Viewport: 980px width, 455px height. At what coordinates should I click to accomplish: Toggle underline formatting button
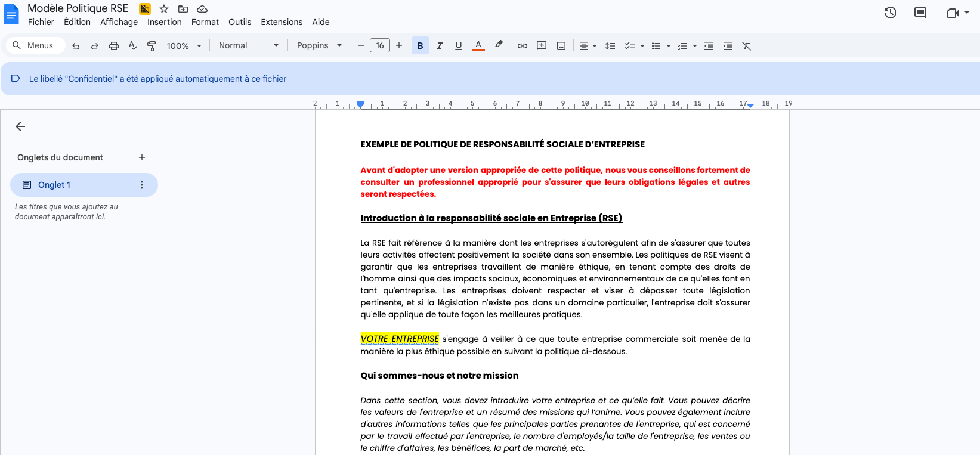(459, 46)
